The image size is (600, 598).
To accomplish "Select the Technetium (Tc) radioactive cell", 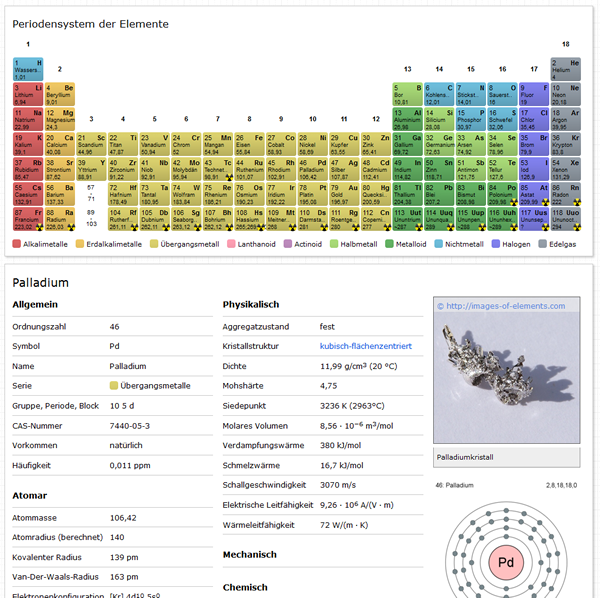I will (218, 169).
